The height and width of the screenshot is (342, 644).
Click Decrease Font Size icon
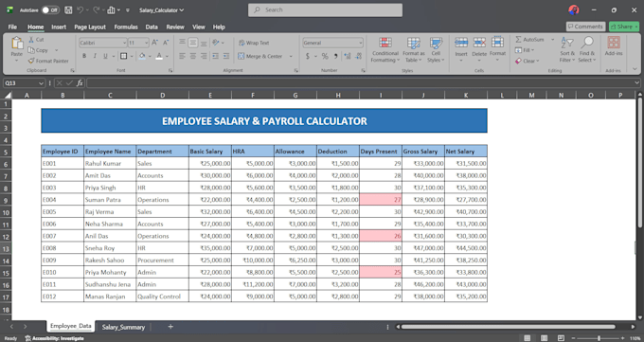click(x=166, y=43)
